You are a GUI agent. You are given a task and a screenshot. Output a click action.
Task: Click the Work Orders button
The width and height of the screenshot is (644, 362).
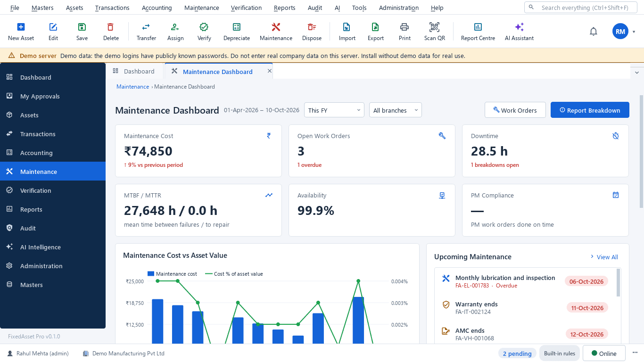coord(515,110)
